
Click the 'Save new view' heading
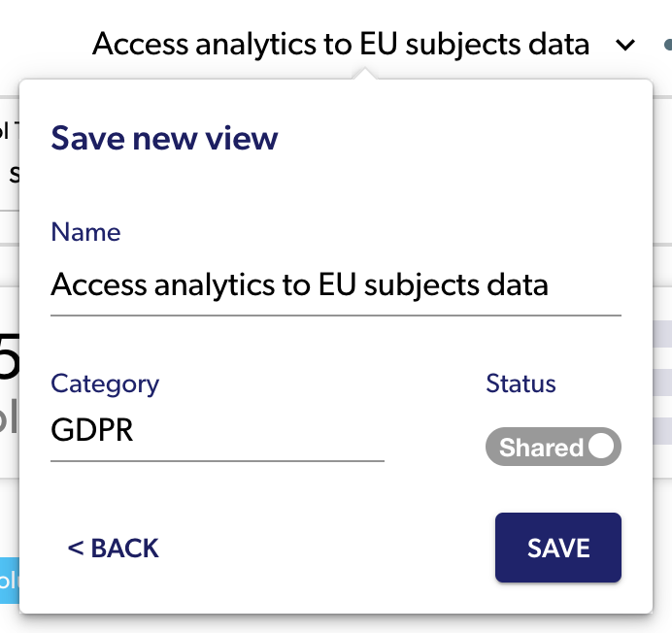164,138
